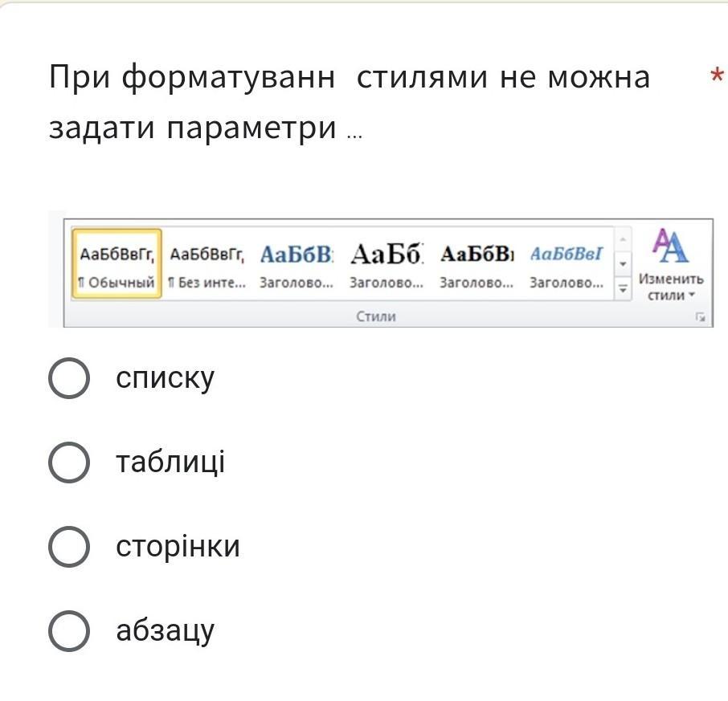The height and width of the screenshot is (701, 728).
Task: Select the radio circle beside "списку"
Action: (x=69, y=378)
